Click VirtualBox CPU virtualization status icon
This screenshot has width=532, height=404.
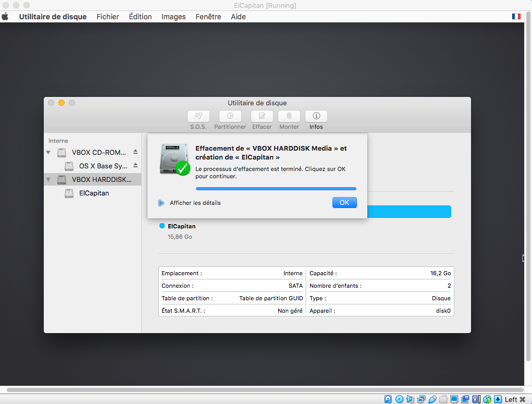click(476, 399)
